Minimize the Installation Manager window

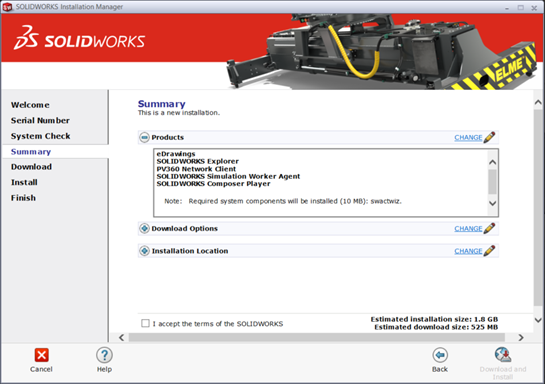507,7
